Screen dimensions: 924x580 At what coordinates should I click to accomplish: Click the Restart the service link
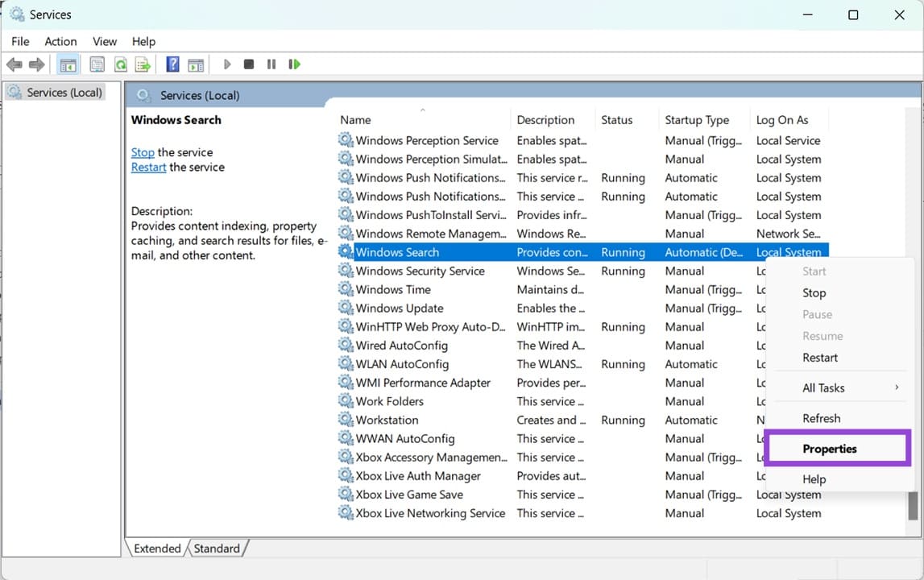click(148, 167)
